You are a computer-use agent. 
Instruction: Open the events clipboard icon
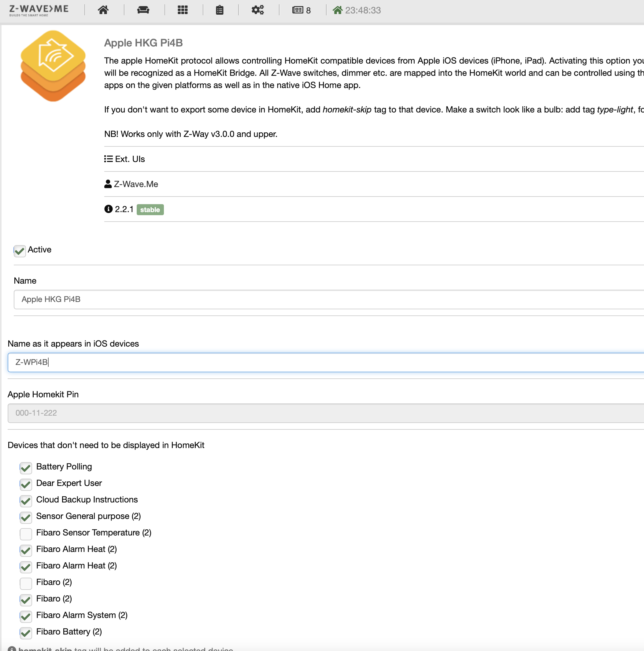tap(220, 10)
